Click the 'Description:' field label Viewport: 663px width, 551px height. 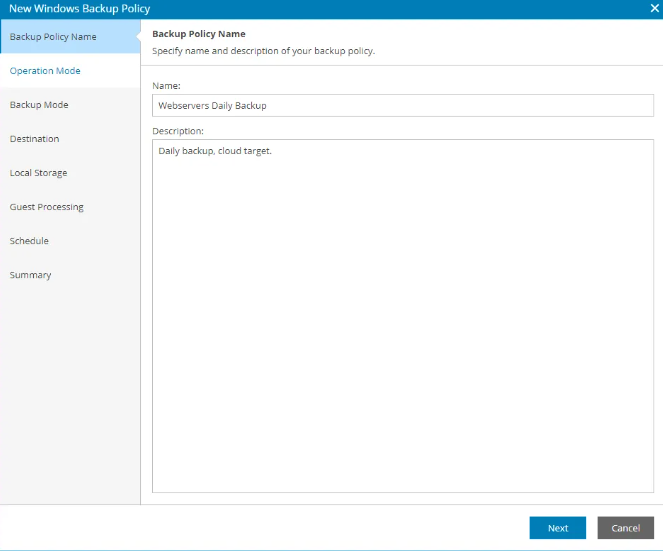pos(178,130)
